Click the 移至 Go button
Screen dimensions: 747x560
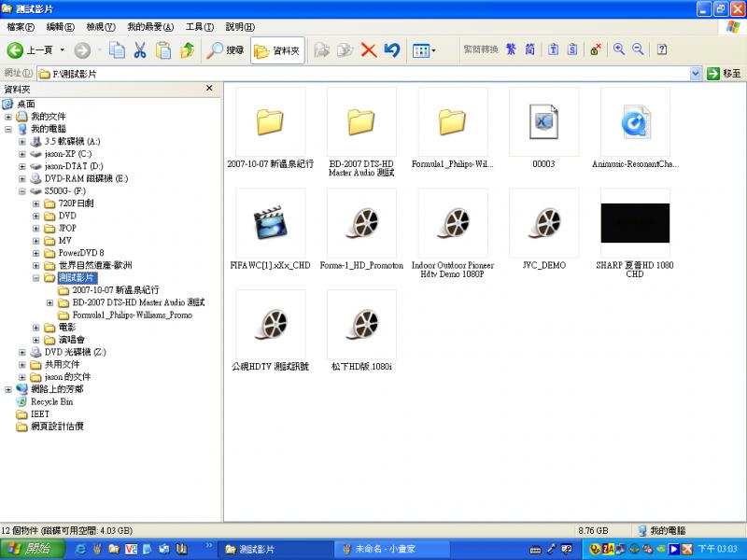tap(725, 73)
